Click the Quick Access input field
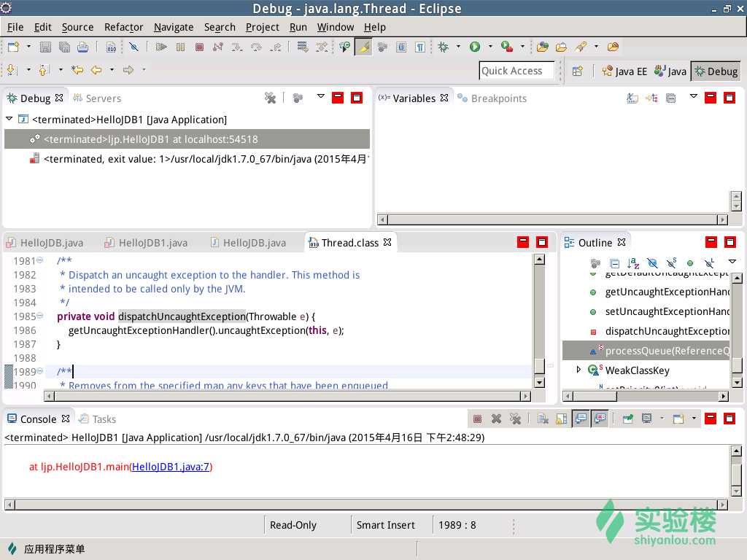 click(x=516, y=71)
